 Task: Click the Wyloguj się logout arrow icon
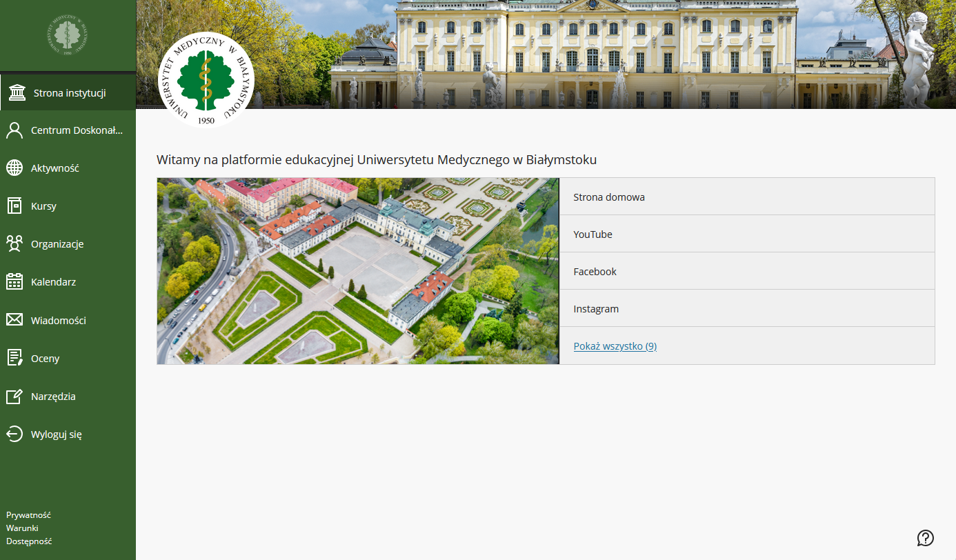[x=14, y=434]
